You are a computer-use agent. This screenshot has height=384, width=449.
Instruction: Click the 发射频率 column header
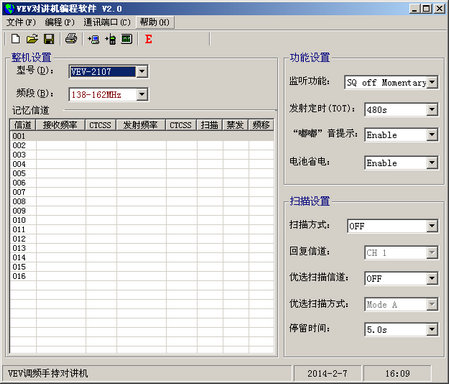coord(141,125)
